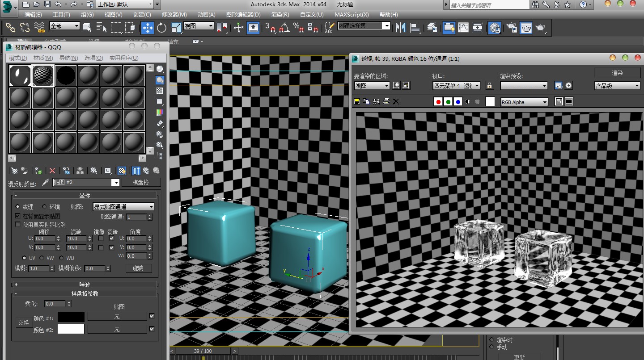Open the Layer Manager
The height and width of the screenshot is (360, 644).
pyautogui.click(x=432, y=28)
